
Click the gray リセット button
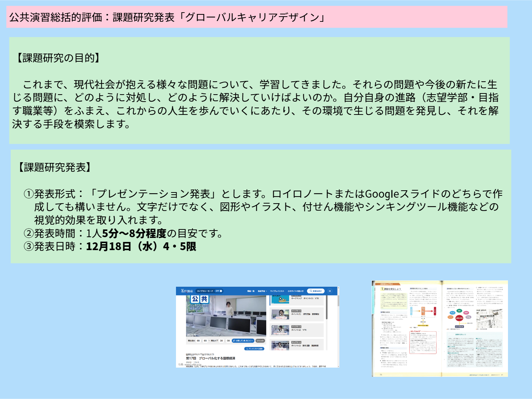260,341
